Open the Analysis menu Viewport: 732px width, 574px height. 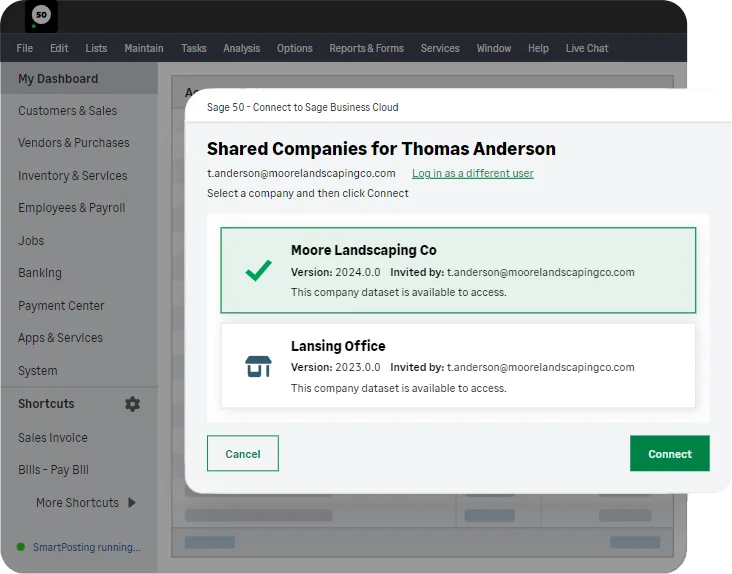(241, 49)
